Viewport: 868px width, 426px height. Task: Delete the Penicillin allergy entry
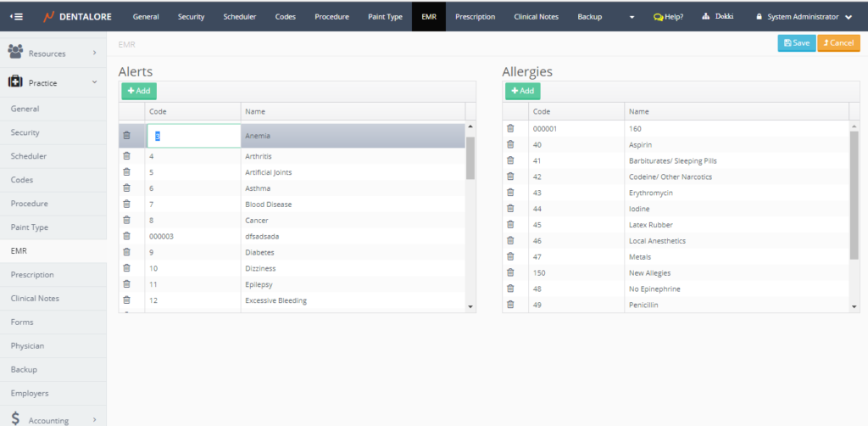(510, 305)
